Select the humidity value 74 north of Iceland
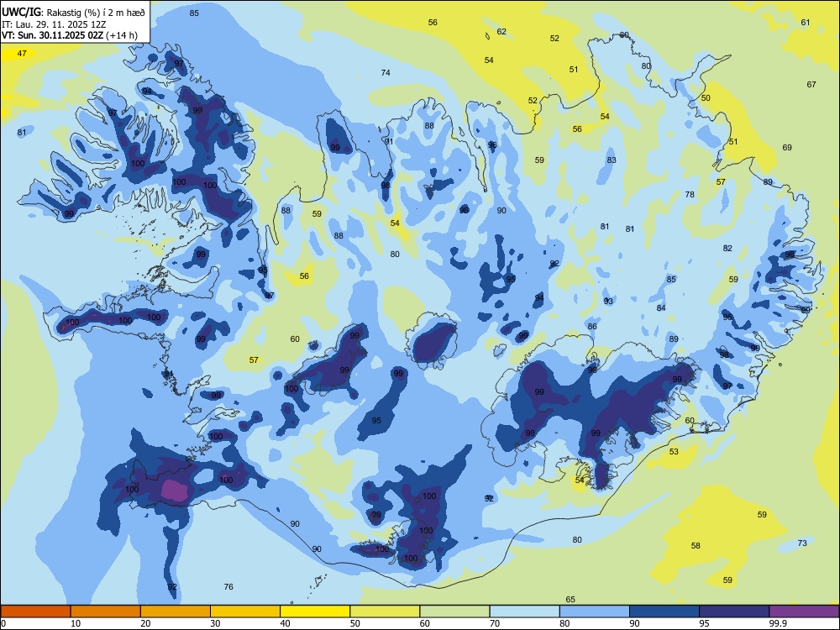The width and height of the screenshot is (840, 630). (386, 73)
